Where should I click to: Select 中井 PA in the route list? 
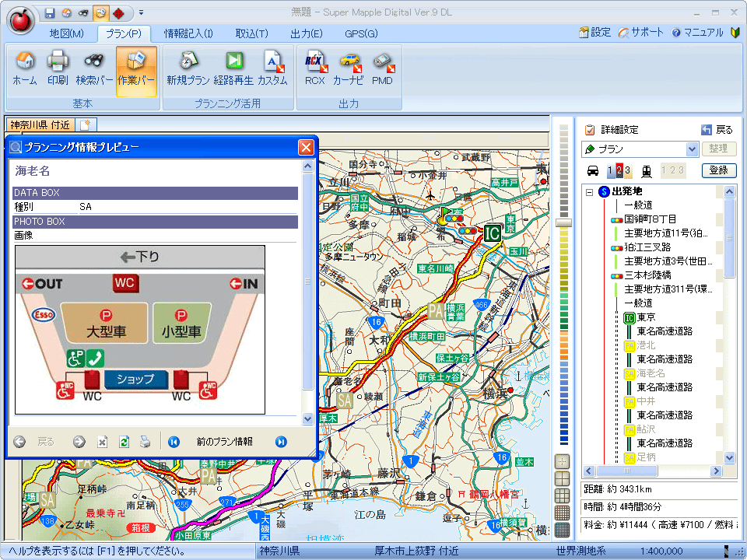pos(646,401)
